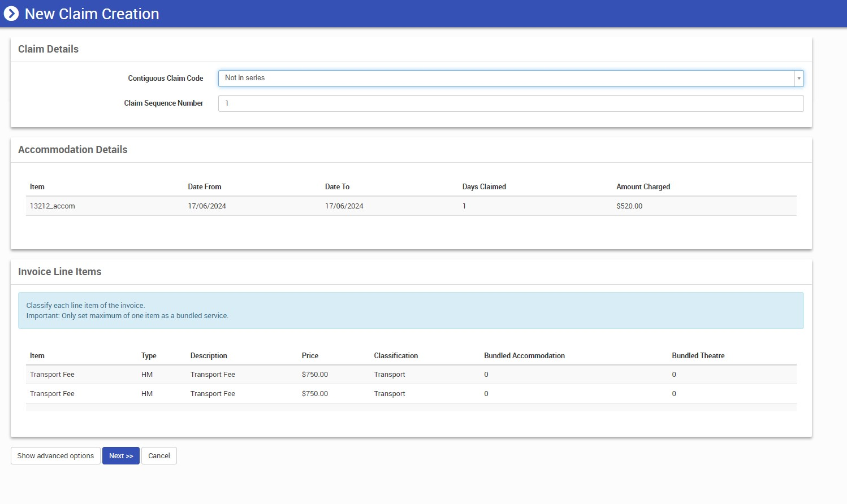847x504 pixels.
Task: Select second row's Bundled Theatre value
Action: [x=674, y=394]
